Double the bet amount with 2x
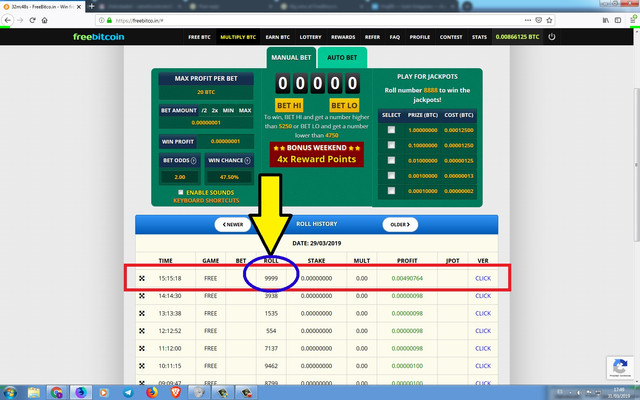Image resolution: width=640 pixels, height=400 pixels. 215,110
